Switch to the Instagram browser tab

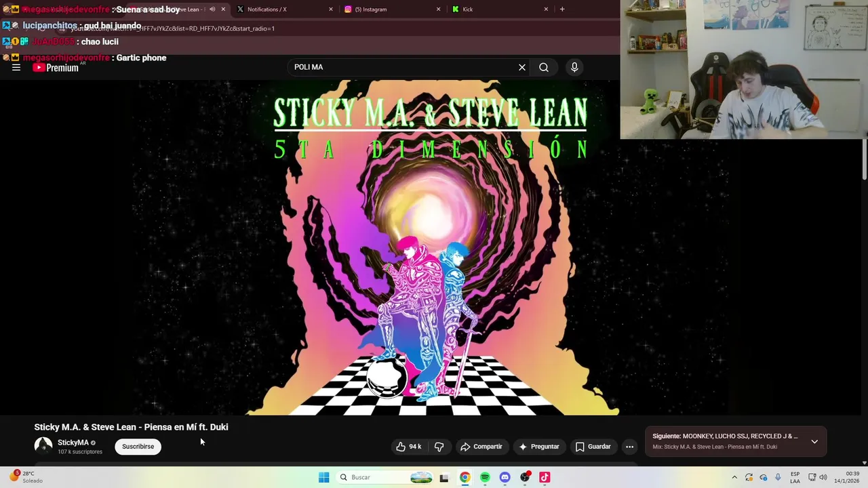tap(391, 9)
